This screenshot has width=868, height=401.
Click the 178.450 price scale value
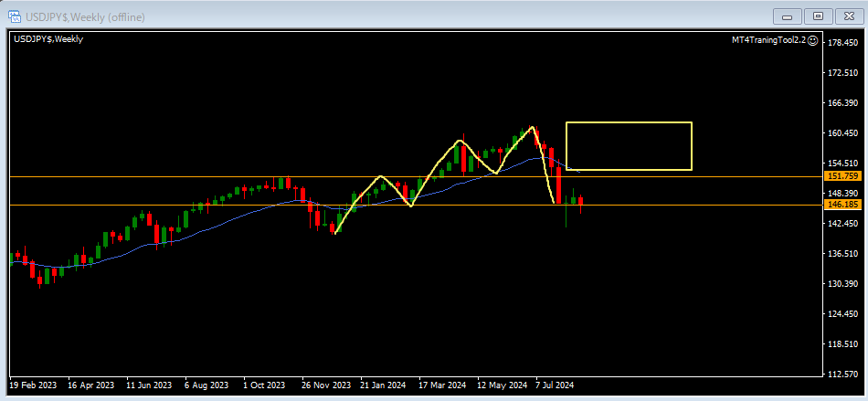click(x=842, y=42)
